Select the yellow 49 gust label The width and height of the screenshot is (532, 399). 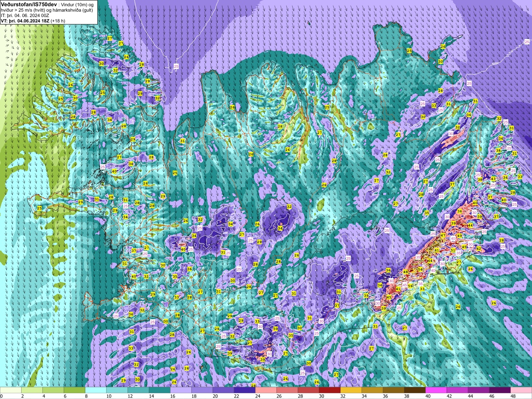[460, 236]
